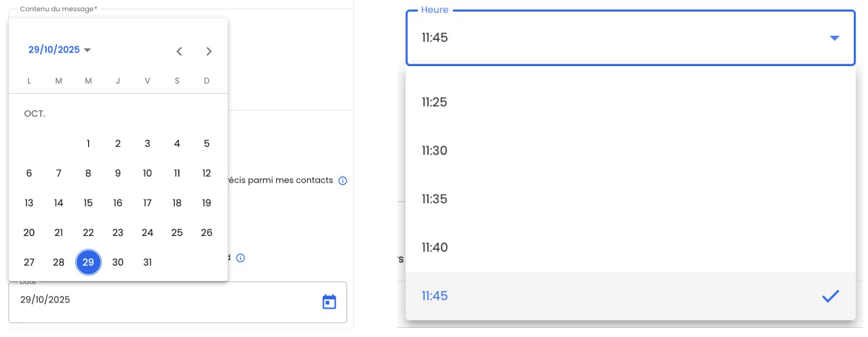Select October 15 in calendar

pos(88,203)
